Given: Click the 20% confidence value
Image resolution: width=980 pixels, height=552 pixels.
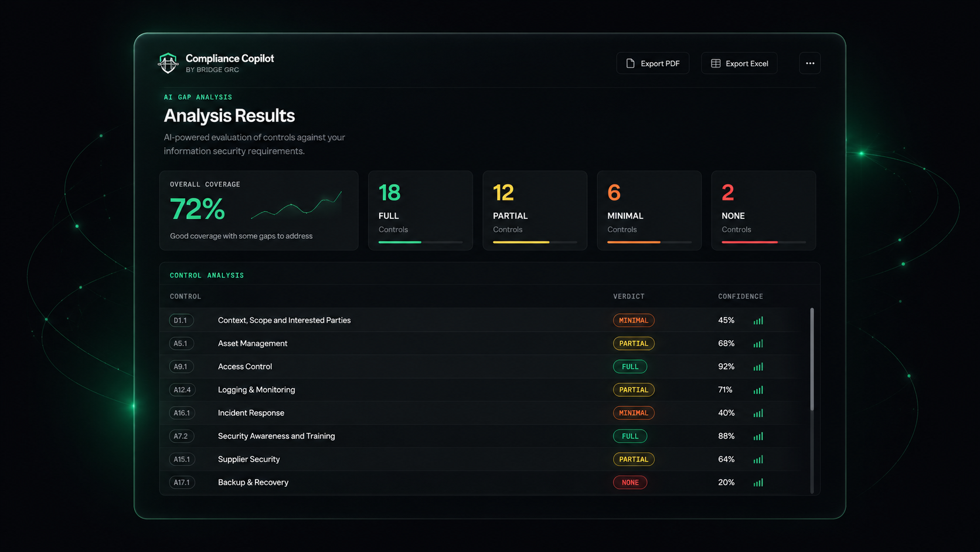Looking at the screenshot, I should tap(726, 482).
